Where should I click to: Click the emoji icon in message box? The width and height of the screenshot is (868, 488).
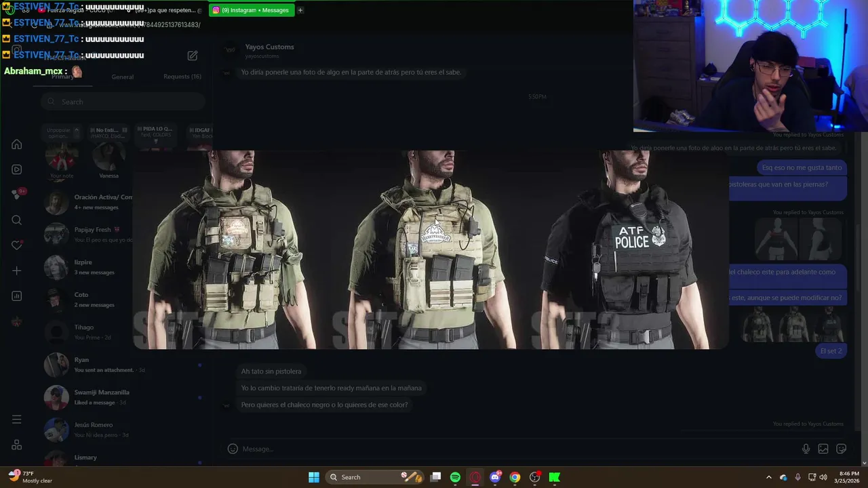point(233,449)
